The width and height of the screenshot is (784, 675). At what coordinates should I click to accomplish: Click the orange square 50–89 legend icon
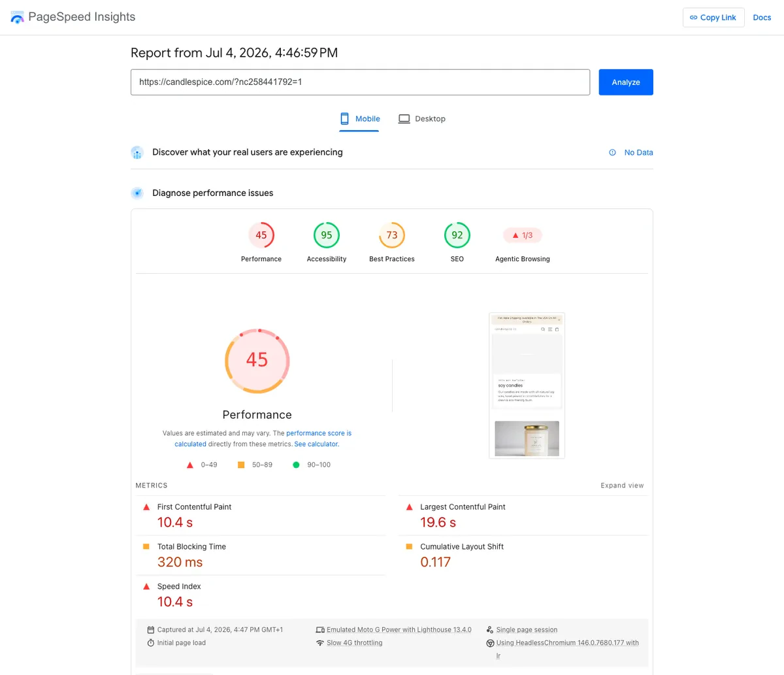point(241,465)
